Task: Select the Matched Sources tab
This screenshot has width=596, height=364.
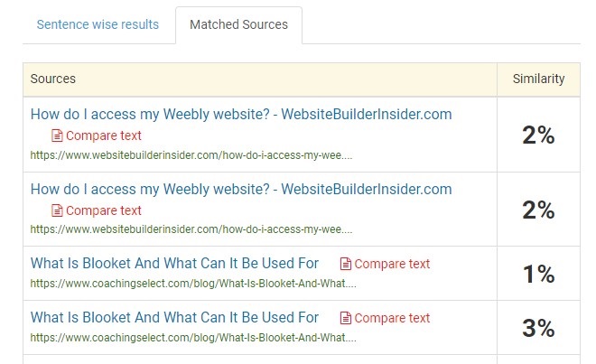Action: tap(238, 24)
